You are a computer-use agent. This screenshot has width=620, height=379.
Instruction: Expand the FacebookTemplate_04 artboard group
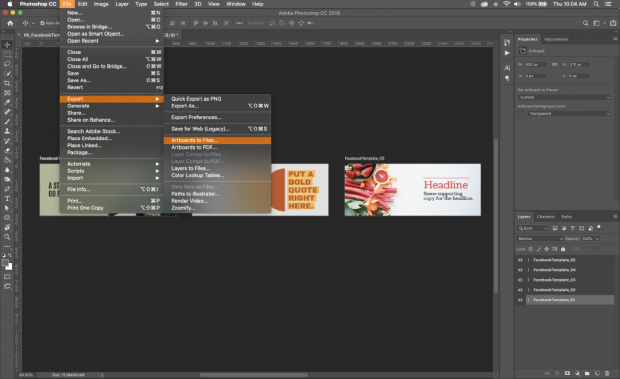click(x=529, y=270)
